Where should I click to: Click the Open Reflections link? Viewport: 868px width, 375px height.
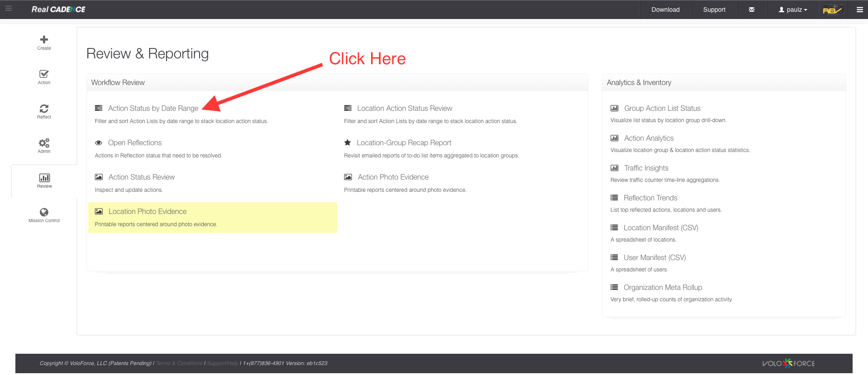(x=135, y=143)
